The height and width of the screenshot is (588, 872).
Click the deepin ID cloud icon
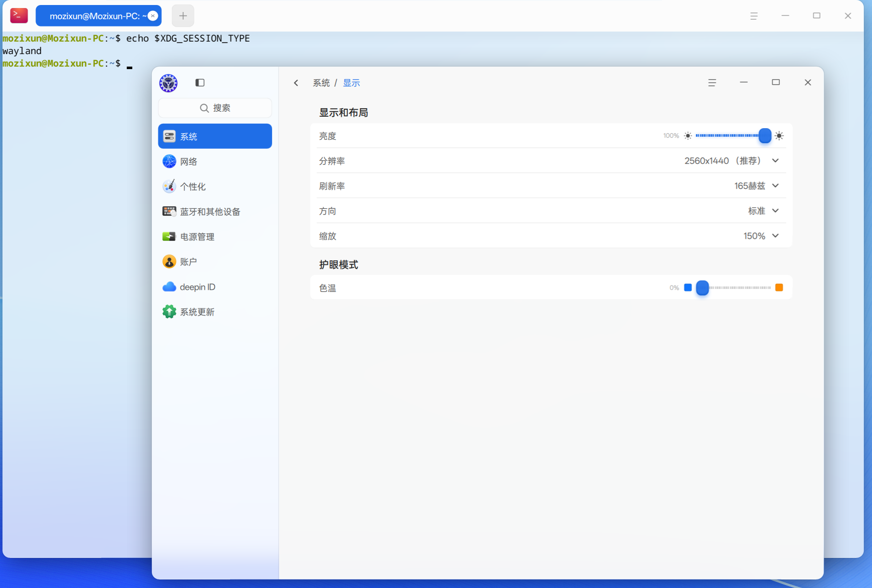[169, 286]
